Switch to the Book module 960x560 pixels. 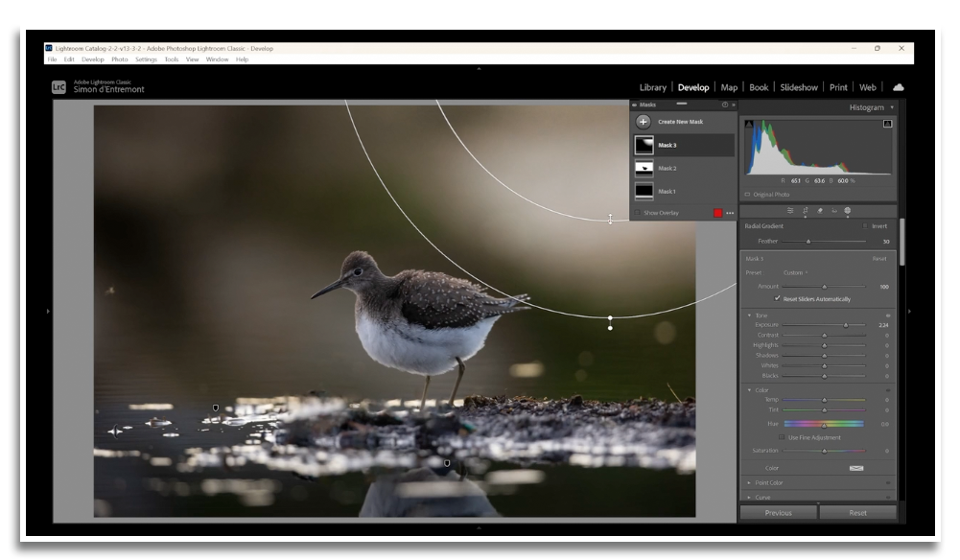759,87
